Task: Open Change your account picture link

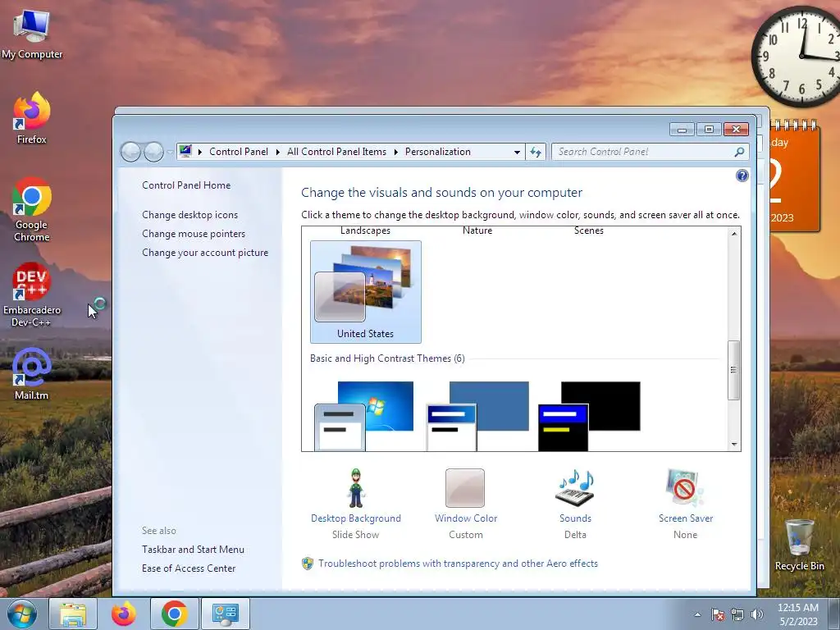Action: click(205, 253)
